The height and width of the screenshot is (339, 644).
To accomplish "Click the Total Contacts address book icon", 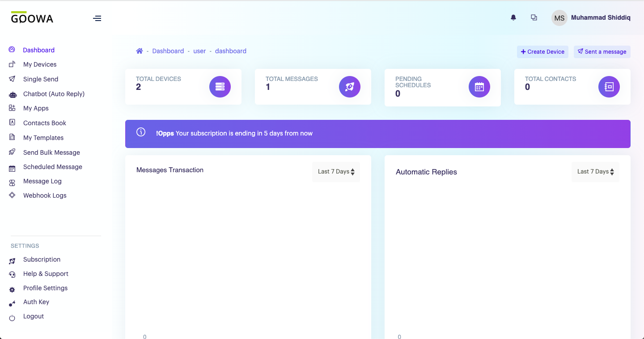I will coord(609,87).
